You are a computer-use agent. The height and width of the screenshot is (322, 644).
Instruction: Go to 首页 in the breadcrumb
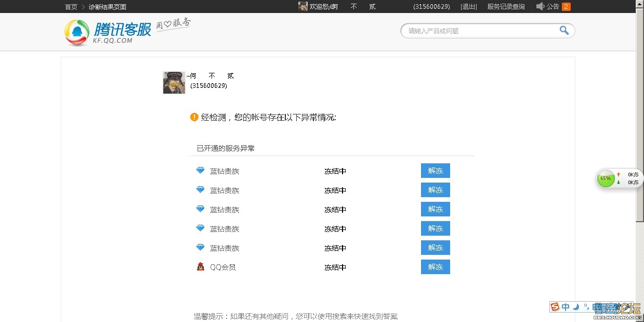coord(71,7)
